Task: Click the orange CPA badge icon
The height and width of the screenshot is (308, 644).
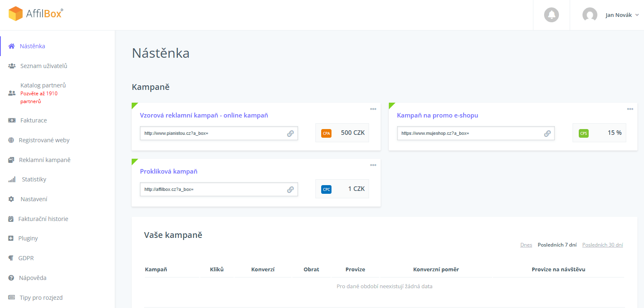Action: pyautogui.click(x=326, y=133)
